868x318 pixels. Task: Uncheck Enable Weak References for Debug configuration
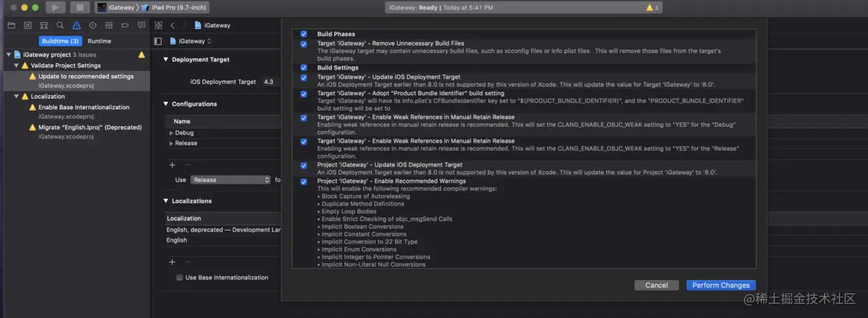click(303, 118)
